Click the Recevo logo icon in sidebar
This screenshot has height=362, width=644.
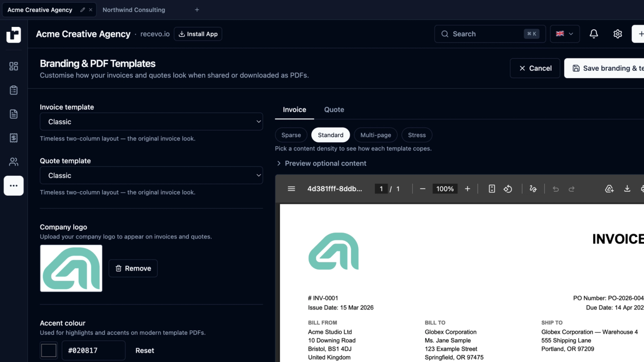coord(14,35)
